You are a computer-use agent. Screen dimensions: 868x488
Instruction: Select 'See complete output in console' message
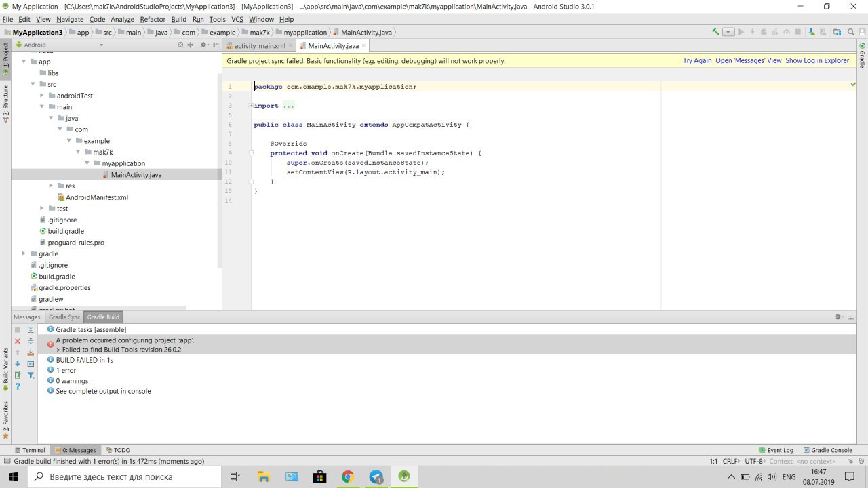click(x=103, y=391)
